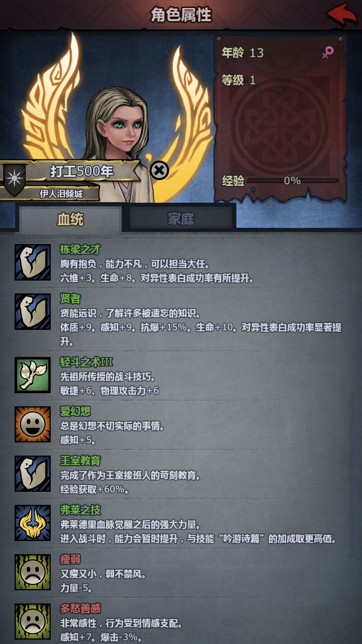This screenshot has height=644, width=362.
Task: Select the 血统 tab
Action: (x=71, y=219)
